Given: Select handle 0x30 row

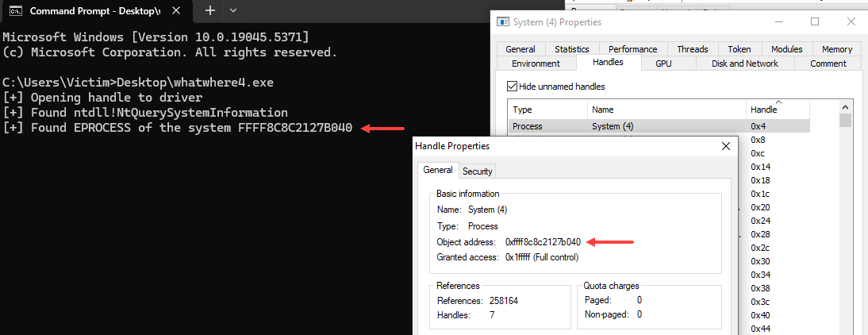Looking at the screenshot, I should 759,261.
